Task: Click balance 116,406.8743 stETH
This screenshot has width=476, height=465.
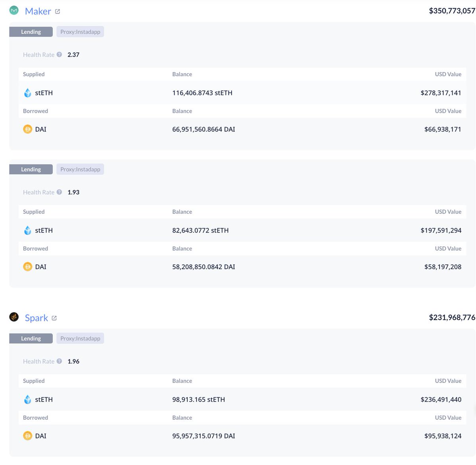Action: (x=202, y=93)
